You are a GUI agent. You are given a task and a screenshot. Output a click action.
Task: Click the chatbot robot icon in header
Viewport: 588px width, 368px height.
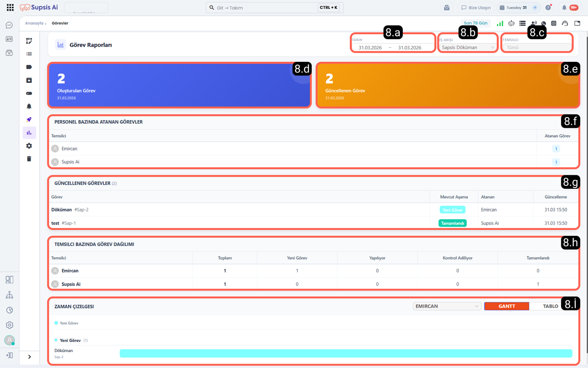coord(511,24)
